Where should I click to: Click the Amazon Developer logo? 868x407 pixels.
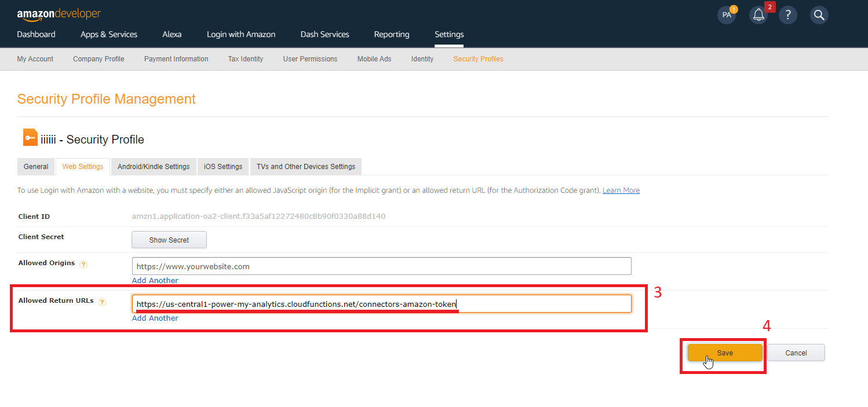(59, 14)
